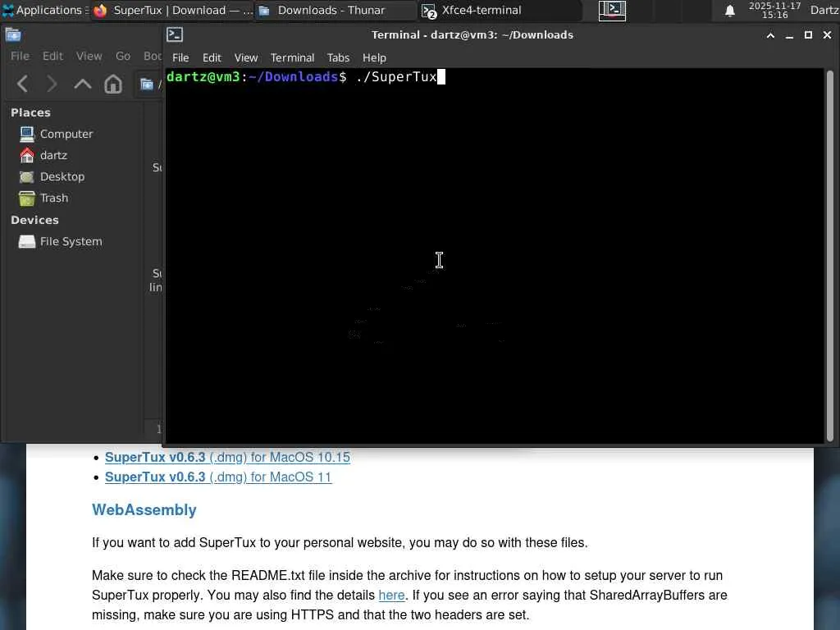Click the terminal launcher icon in top panel
Viewport: 840px width, 630px height.
click(x=612, y=10)
